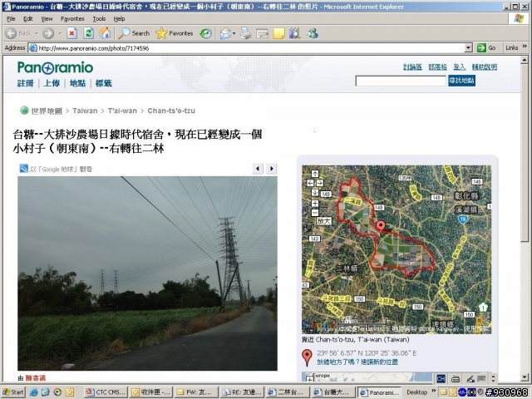Click the Messenger people icon
This screenshot has width=532, height=399.
coord(313,33)
